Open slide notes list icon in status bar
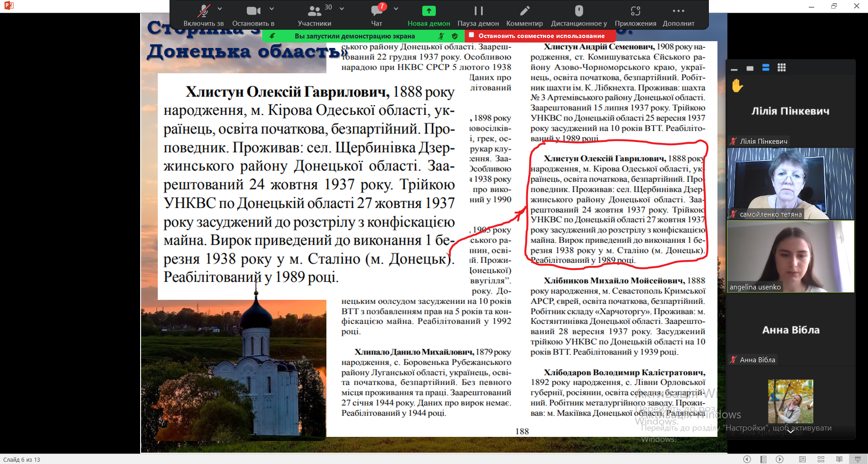 pyautogui.click(x=763, y=459)
